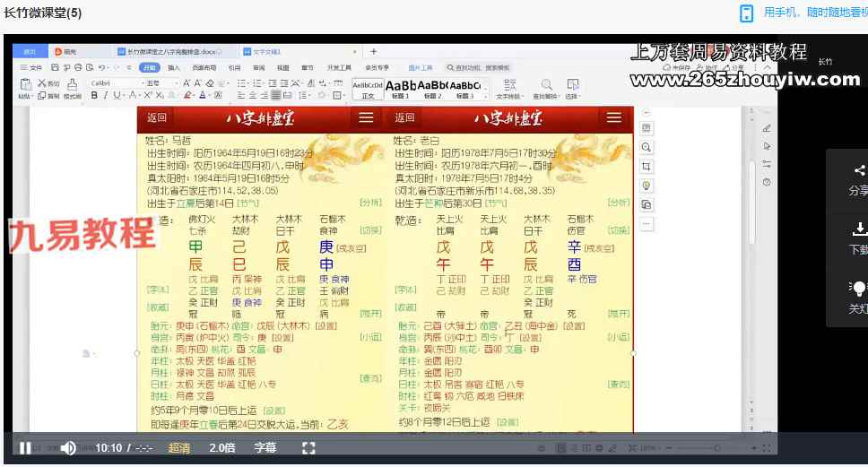The image size is (868, 467).
Task: Open the 超清 video quality selector
Action: pos(178,447)
